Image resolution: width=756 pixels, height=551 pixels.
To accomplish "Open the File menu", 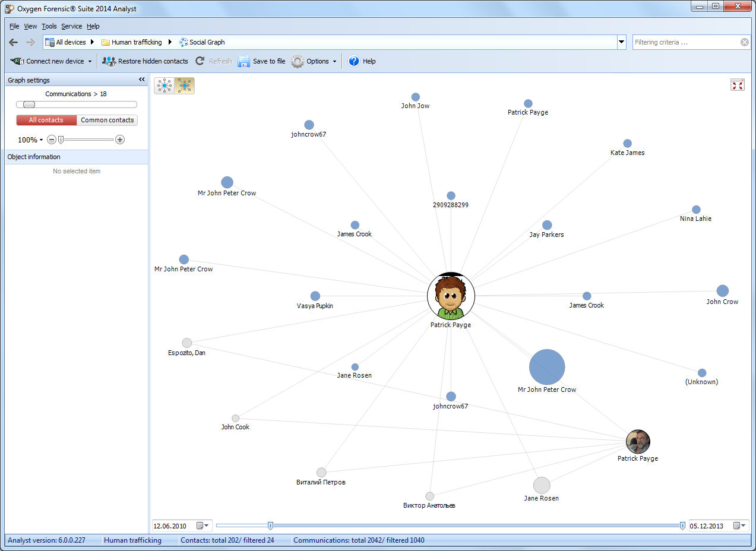I will pos(14,26).
